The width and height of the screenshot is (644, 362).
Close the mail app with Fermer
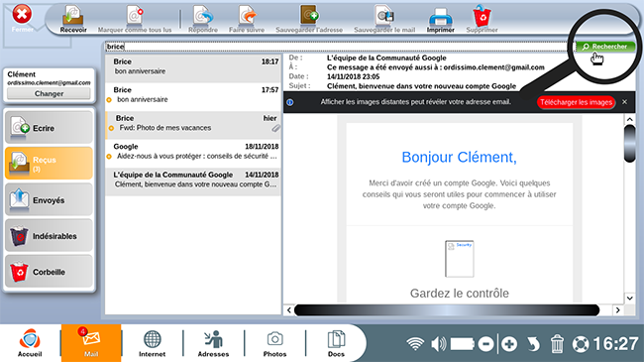22,18
